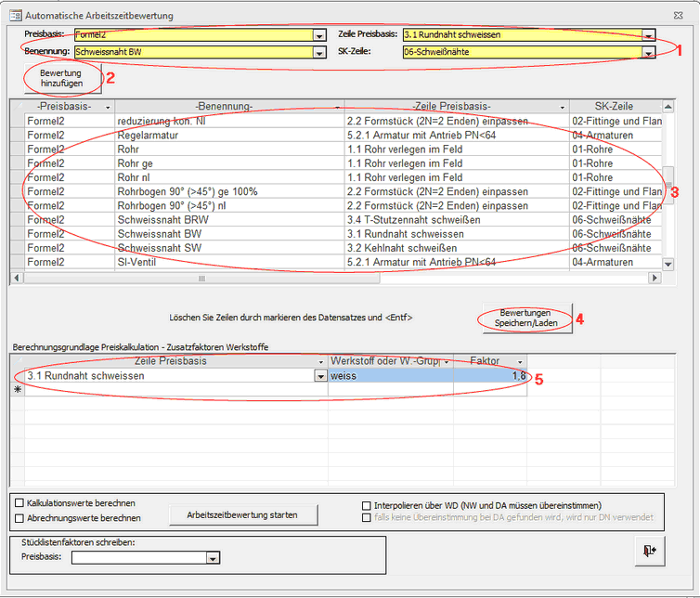Screen dimensions: 700x598
Task: Click the form icon in title bar
Action: coord(14,16)
